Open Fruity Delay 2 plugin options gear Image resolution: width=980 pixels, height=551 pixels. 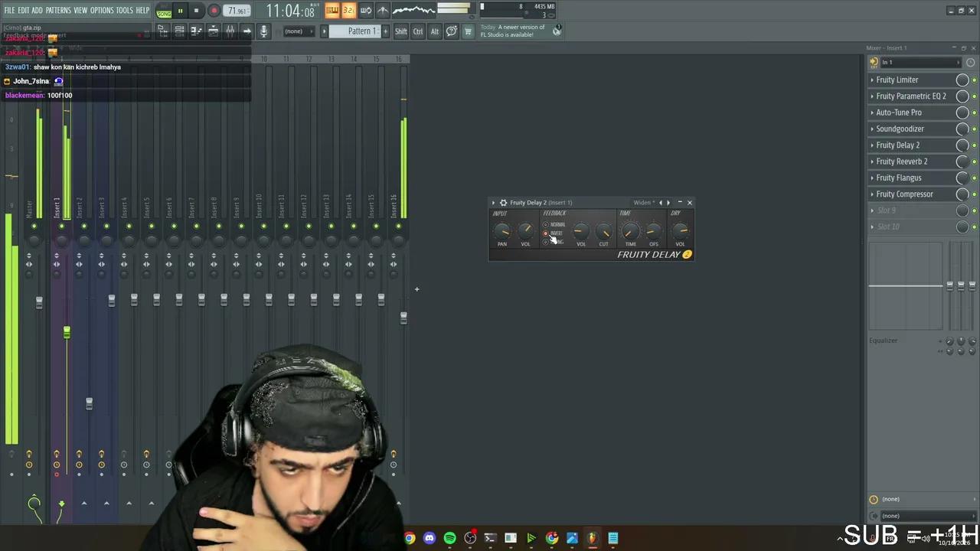503,203
